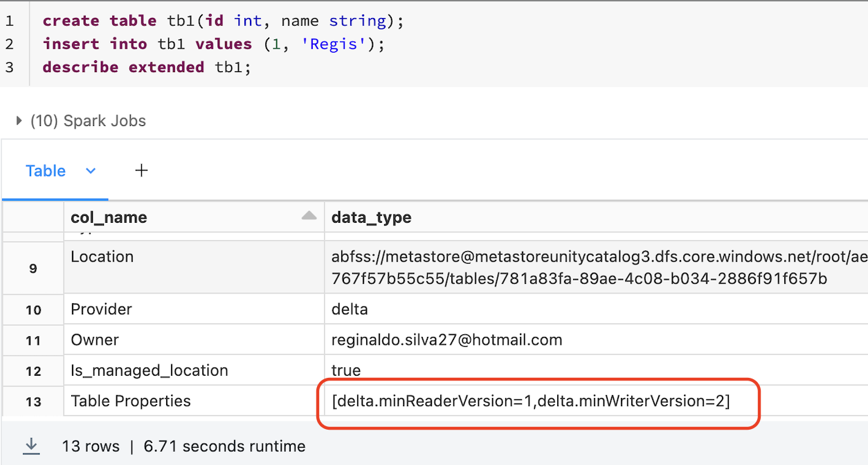The image size is (868, 465).
Task: Select the Is_managed_location cell
Action: pyautogui.click(x=194, y=370)
